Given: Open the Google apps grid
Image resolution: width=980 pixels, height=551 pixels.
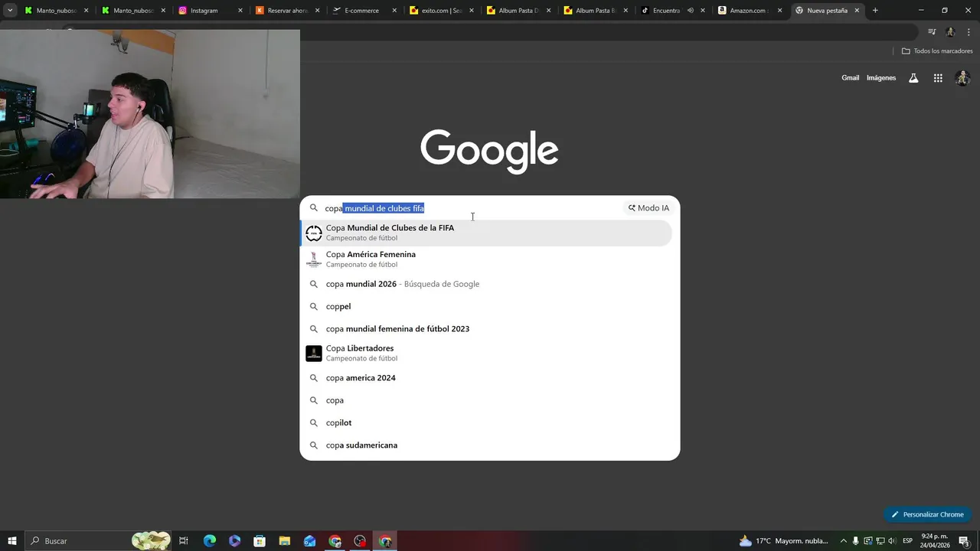Looking at the screenshot, I should click(x=938, y=78).
